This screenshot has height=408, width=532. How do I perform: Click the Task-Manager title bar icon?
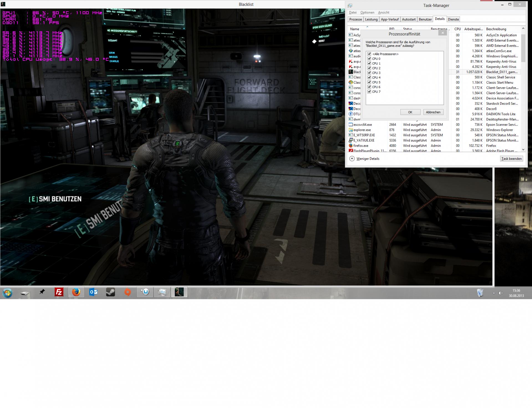(350, 6)
